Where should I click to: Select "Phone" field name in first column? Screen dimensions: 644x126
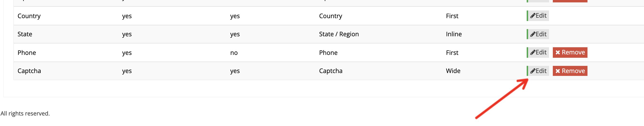[27, 53]
